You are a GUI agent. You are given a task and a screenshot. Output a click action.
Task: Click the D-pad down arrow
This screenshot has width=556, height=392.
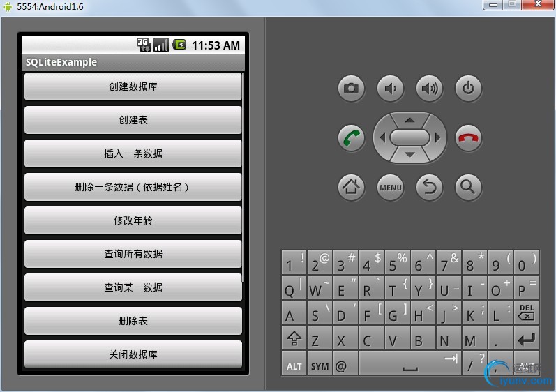pos(410,155)
